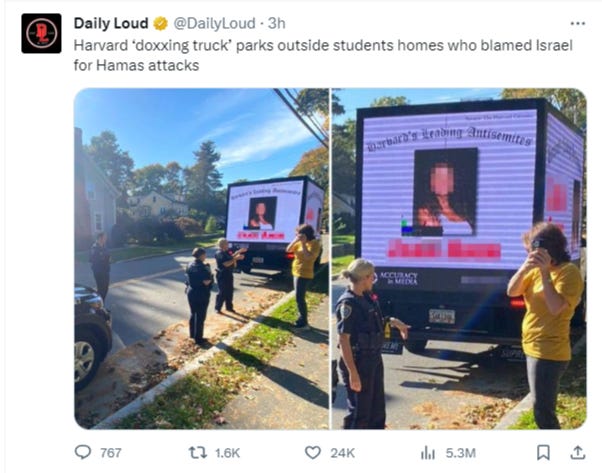Click the gold verified badge
This screenshot has height=473, width=602.
point(160,23)
